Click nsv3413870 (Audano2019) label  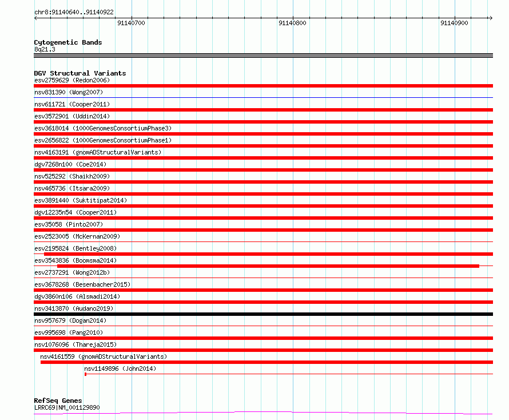pyautogui.click(x=74, y=308)
